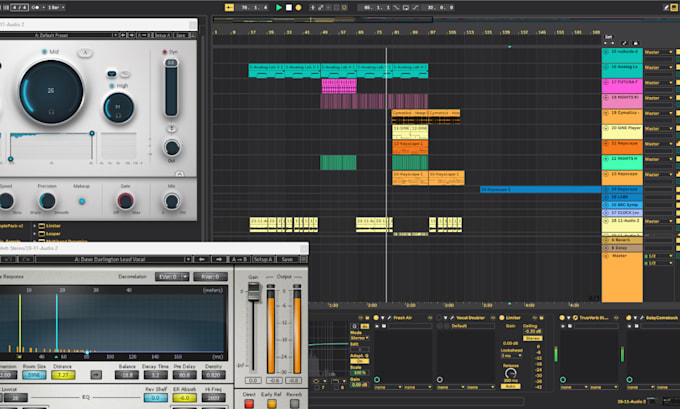
Task: Click the Adaptive Q On button
Action: pos(360,361)
